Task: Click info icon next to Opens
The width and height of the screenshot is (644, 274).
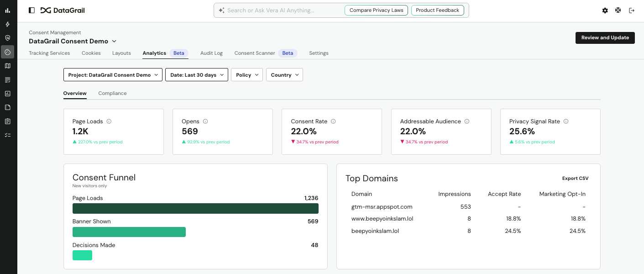Action: click(x=205, y=121)
